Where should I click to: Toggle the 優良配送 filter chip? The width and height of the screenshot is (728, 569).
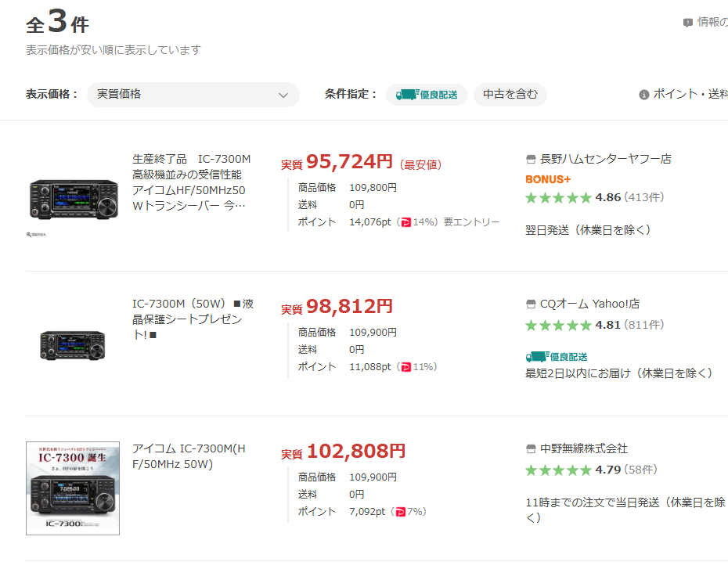pyautogui.click(x=426, y=95)
